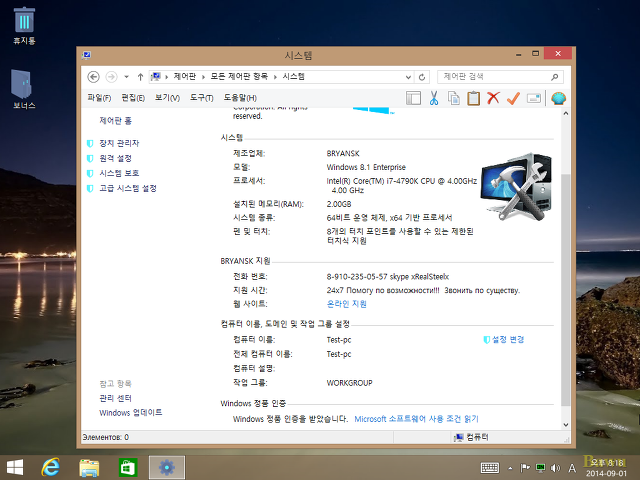Screen dimensions: 640x480
Task: Open 고급 시스템 설정 link
Action: click(128, 188)
